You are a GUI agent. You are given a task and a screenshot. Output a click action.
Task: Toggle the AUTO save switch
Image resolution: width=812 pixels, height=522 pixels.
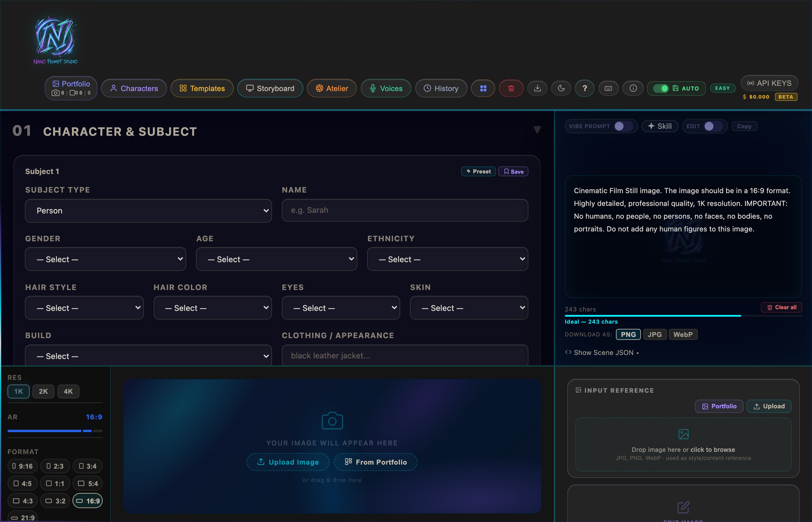click(x=661, y=88)
